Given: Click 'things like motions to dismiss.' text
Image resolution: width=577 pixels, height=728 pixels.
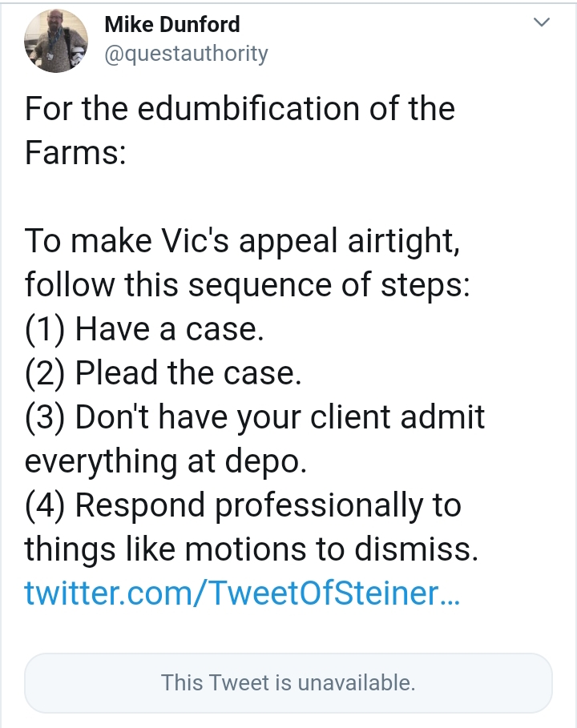Looking at the screenshot, I should pyautogui.click(x=252, y=549).
